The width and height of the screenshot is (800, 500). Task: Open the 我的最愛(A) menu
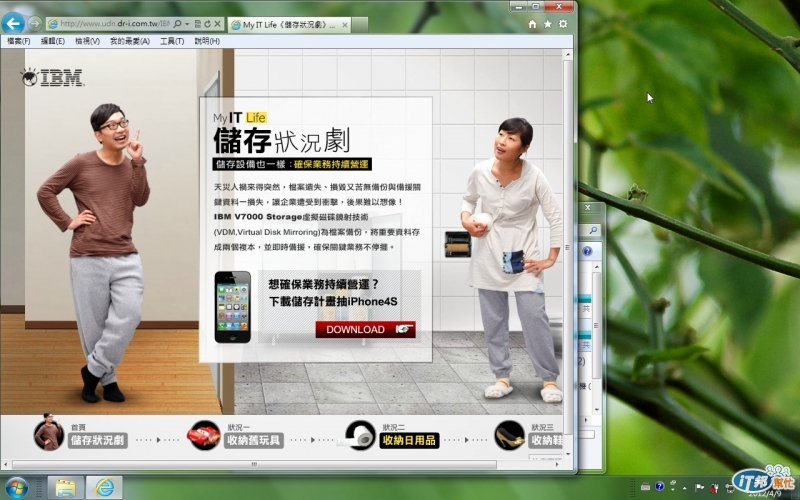[x=130, y=41]
